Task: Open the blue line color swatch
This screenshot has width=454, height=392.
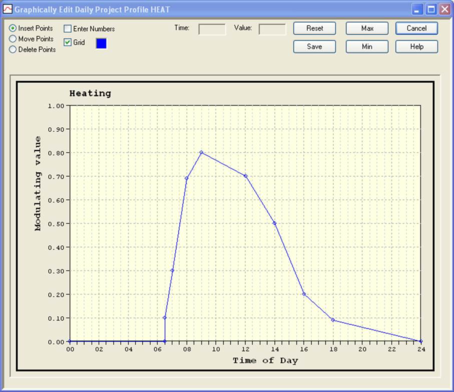Action: coord(101,43)
